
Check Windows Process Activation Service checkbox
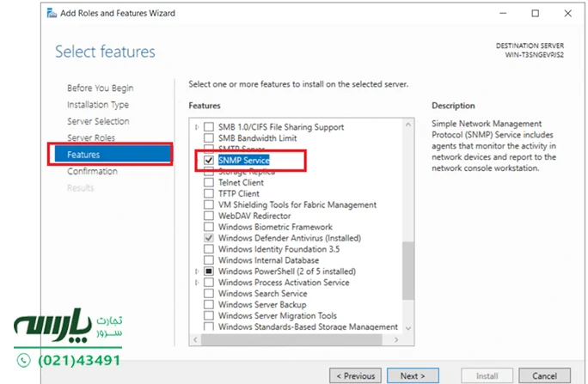[x=209, y=282]
